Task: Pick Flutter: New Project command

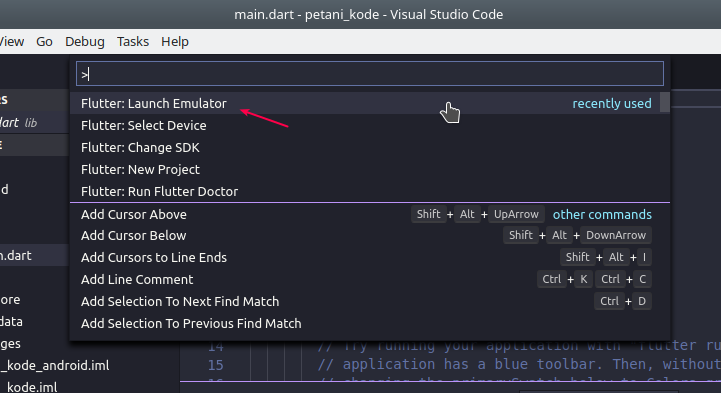Action: pos(370,170)
